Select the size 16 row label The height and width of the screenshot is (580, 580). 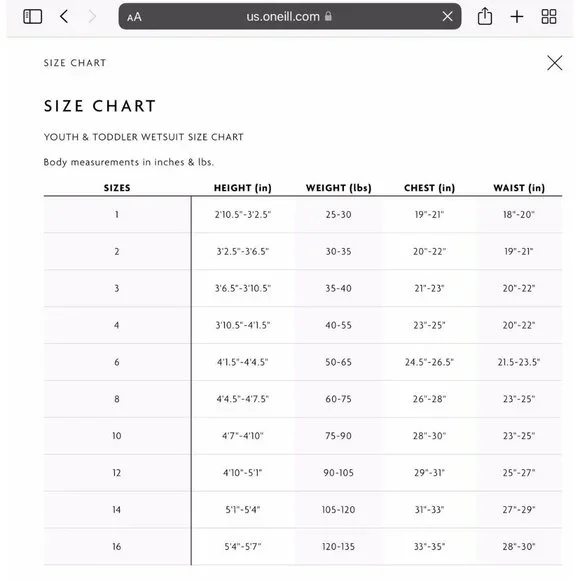[117, 546]
